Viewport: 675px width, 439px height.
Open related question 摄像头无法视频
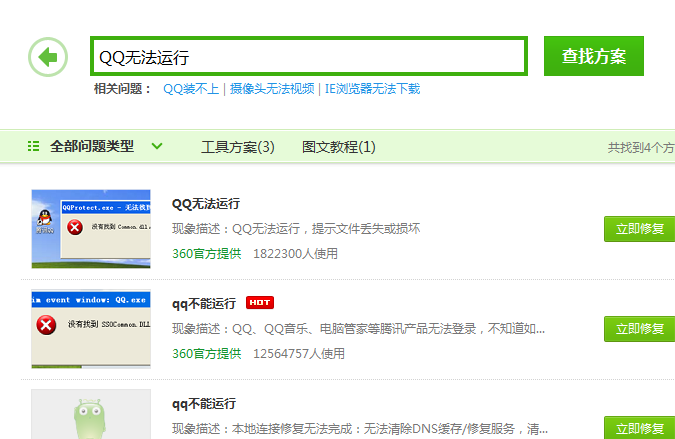pyautogui.click(x=272, y=89)
